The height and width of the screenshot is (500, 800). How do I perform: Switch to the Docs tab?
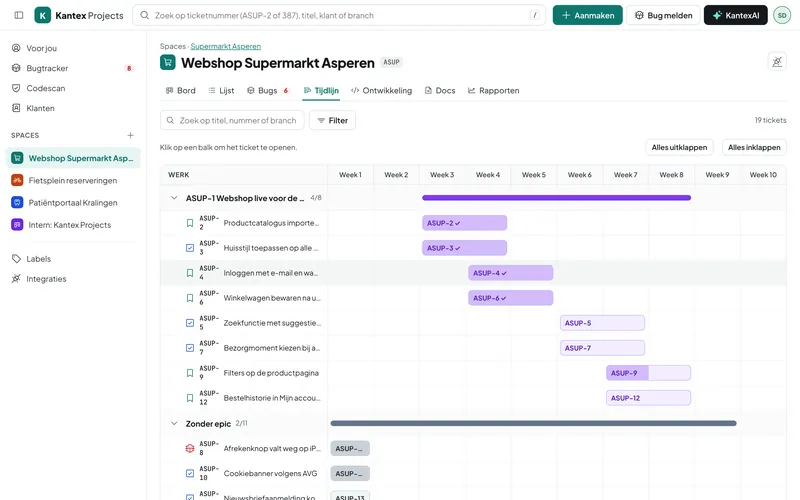coord(440,90)
